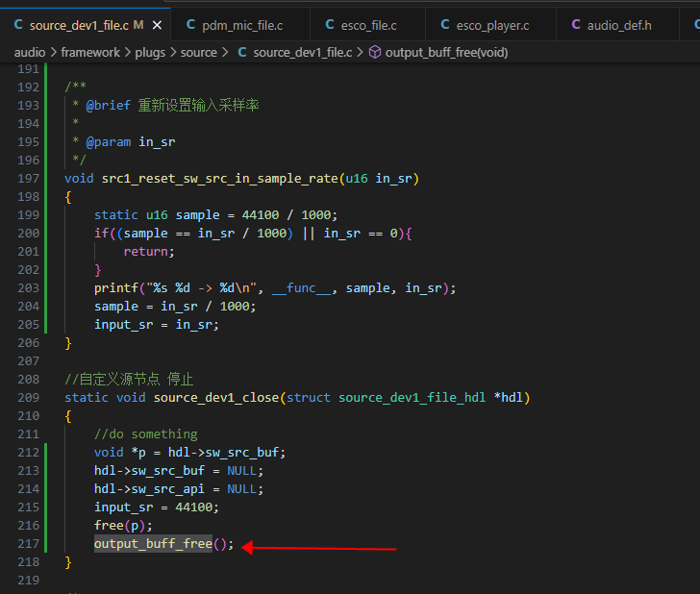Activate the source_dev1_file.c tab
Viewport: 700px width, 594px height.
79,25
